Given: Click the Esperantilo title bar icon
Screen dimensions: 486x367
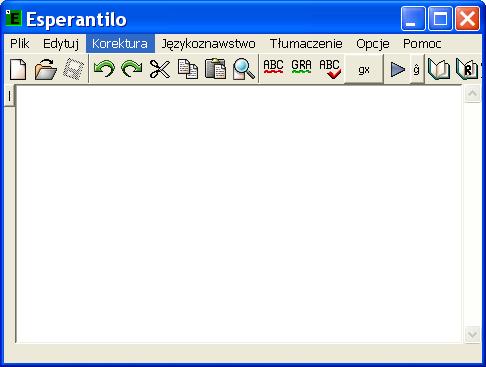Looking at the screenshot, I should [x=14, y=18].
